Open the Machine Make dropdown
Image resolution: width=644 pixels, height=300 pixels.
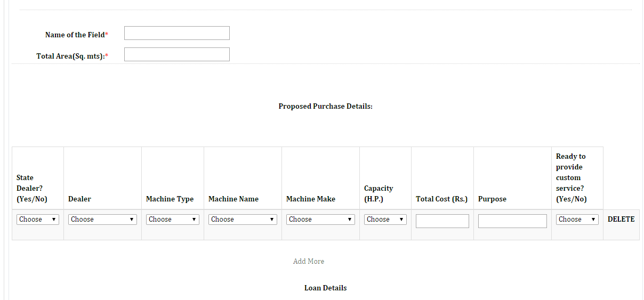coord(320,220)
